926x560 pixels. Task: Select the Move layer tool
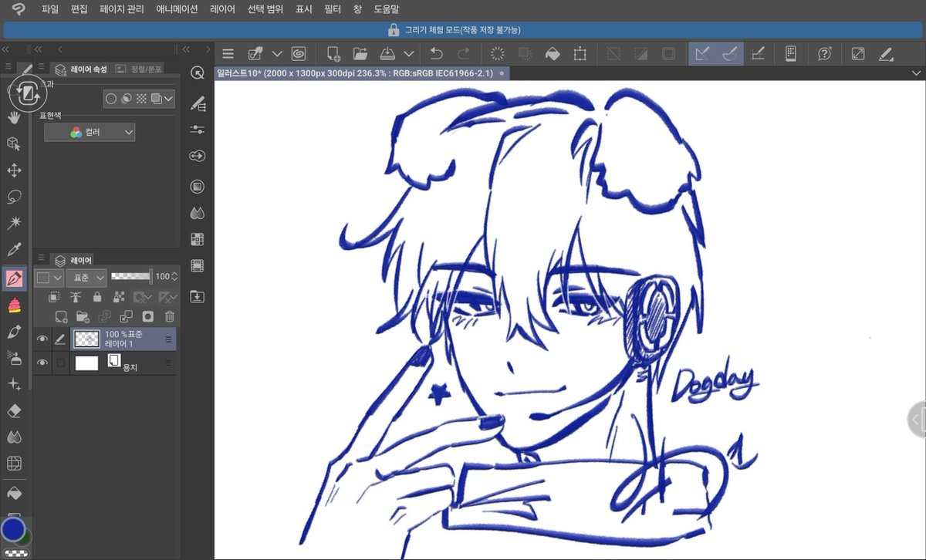pyautogui.click(x=14, y=170)
